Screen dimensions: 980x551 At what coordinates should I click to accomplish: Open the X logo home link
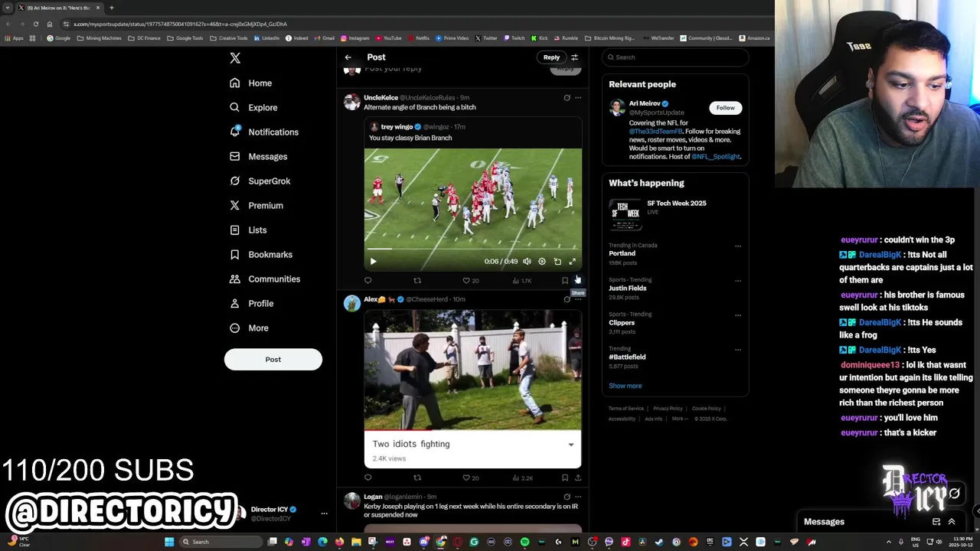click(x=235, y=58)
